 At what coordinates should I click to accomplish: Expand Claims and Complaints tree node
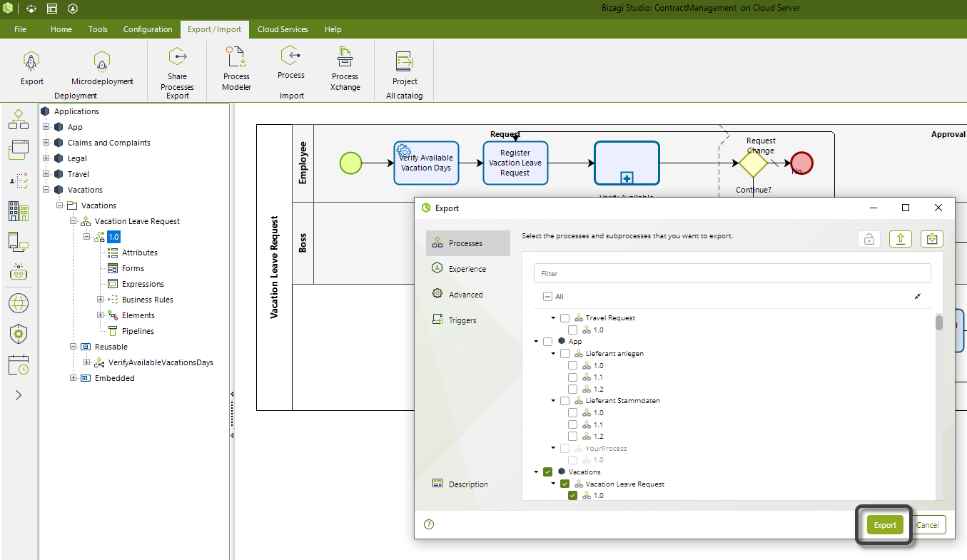pyautogui.click(x=46, y=143)
